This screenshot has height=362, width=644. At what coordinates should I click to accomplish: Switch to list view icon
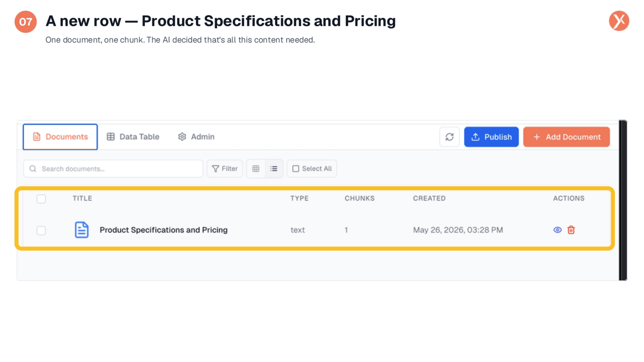(x=274, y=169)
